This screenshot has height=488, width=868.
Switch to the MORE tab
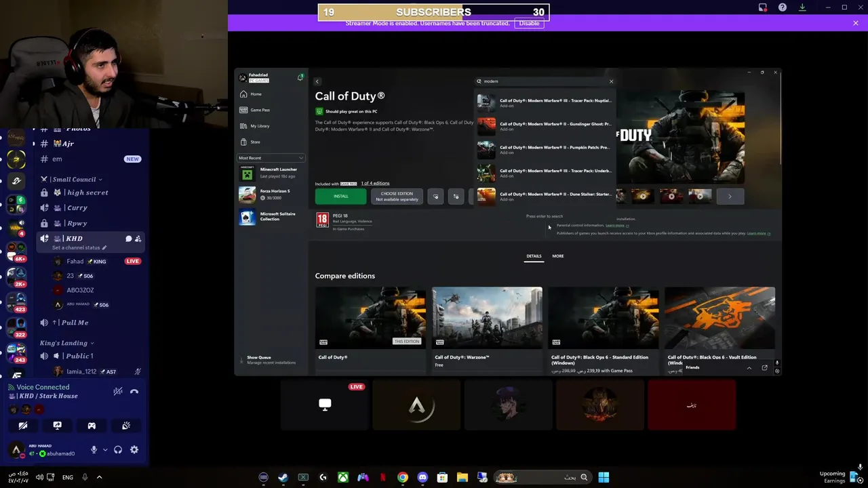coord(558,256)
